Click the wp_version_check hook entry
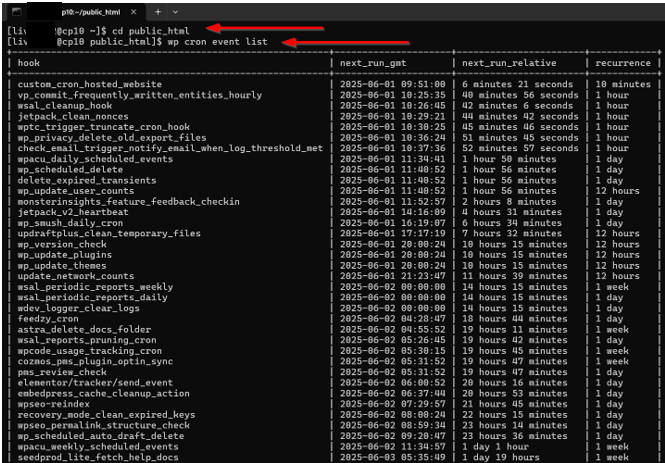The height and width of the screenshot is (463, 665). [62, 244]
